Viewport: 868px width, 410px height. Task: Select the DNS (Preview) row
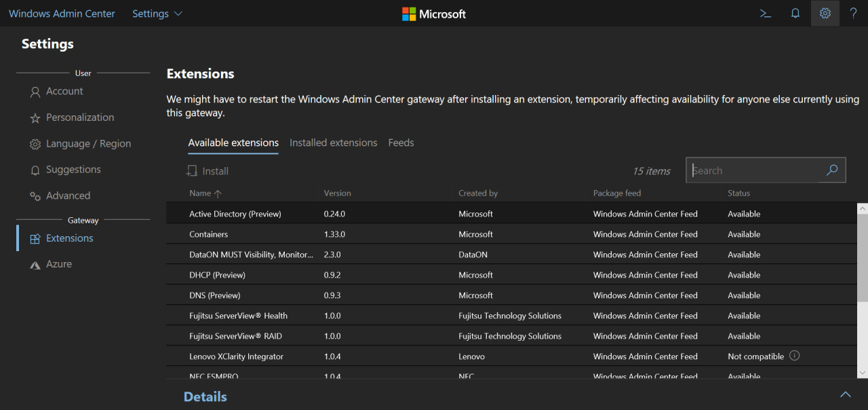point(512,295)
